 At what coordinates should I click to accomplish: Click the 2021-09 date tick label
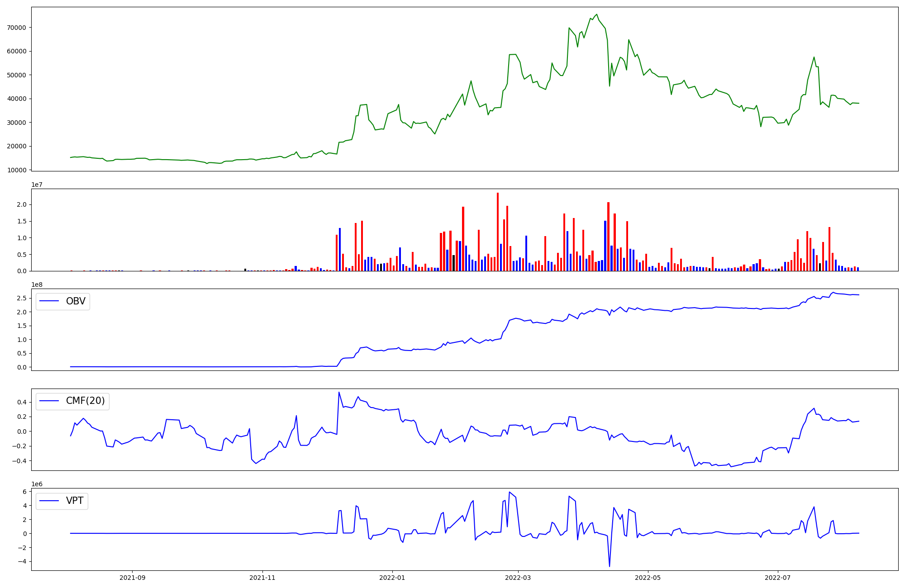(x=132, y=578)
